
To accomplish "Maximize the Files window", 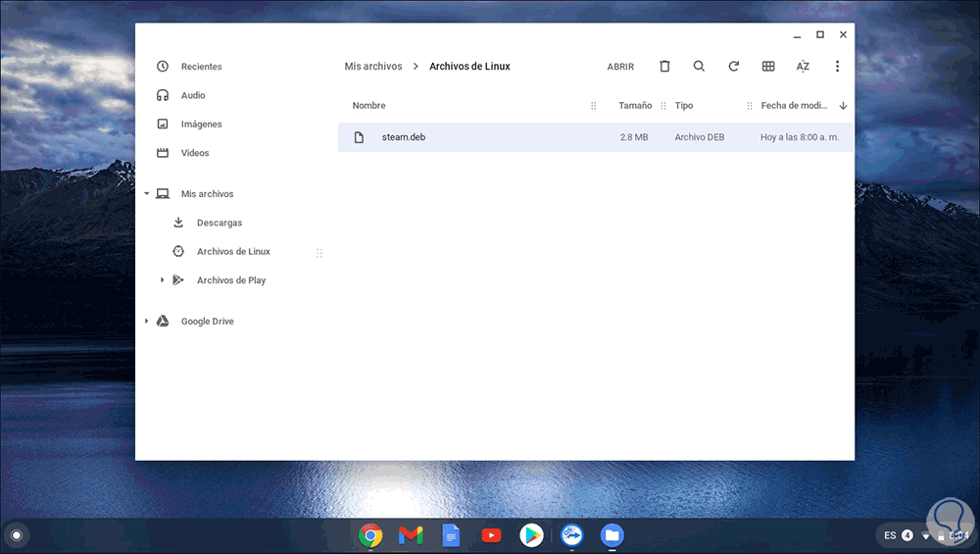I will [820, 35].
